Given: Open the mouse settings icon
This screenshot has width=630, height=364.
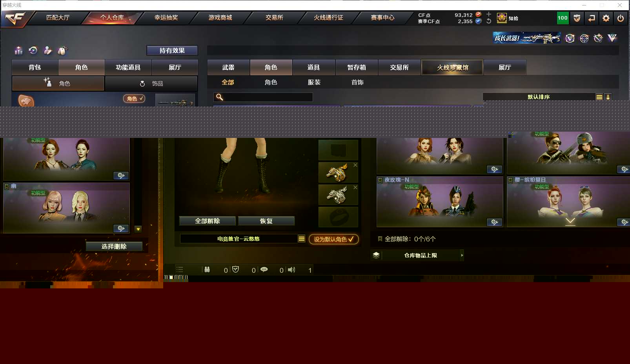Looking at the screenshot, I should [x=62, y=50].
